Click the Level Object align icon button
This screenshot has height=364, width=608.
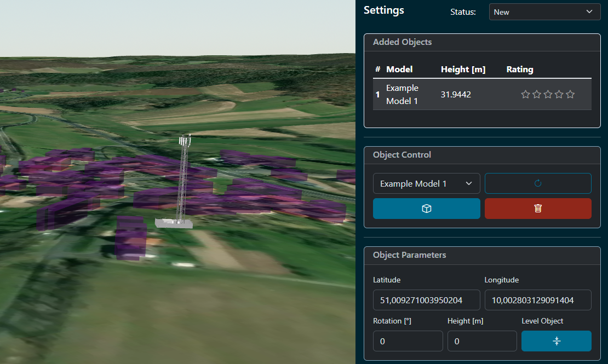point(556,341)
